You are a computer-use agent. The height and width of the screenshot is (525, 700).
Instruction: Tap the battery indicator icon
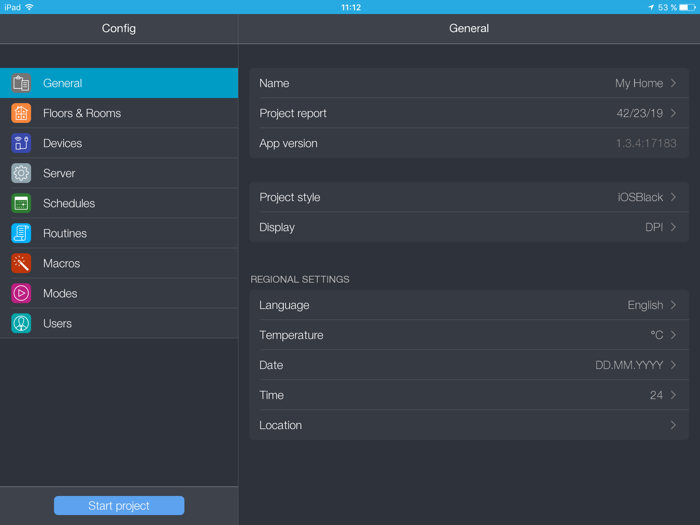click(688, 7)
